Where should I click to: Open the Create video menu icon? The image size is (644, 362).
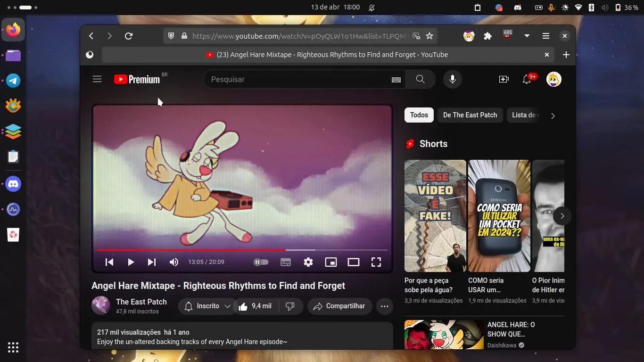click(x=504, y=79)
